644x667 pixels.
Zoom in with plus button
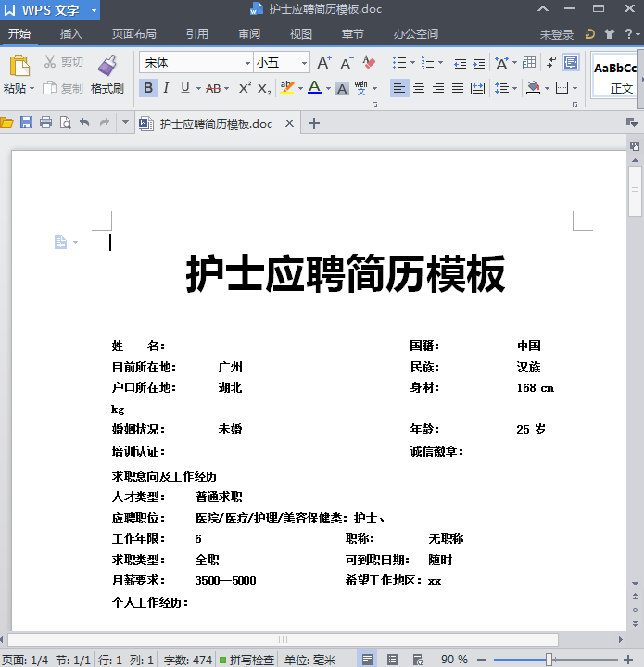tap(628, 660)
